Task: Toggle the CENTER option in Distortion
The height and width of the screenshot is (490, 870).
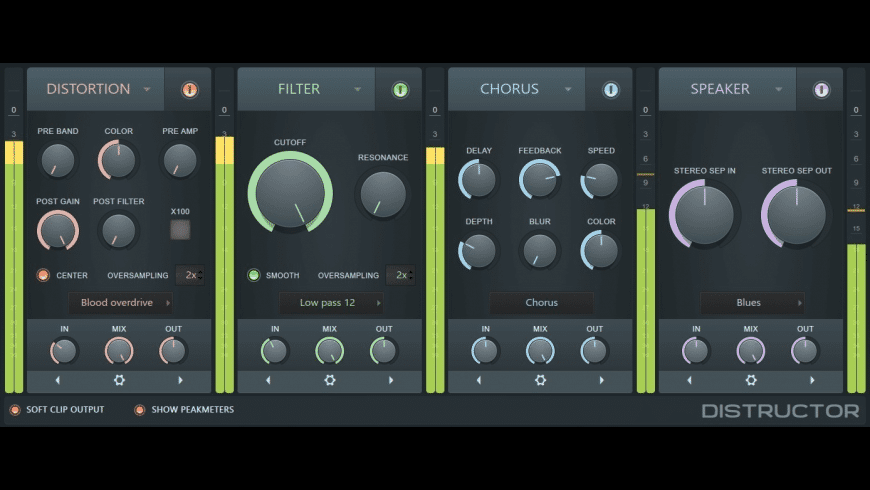Action: (x=43, y=275)
